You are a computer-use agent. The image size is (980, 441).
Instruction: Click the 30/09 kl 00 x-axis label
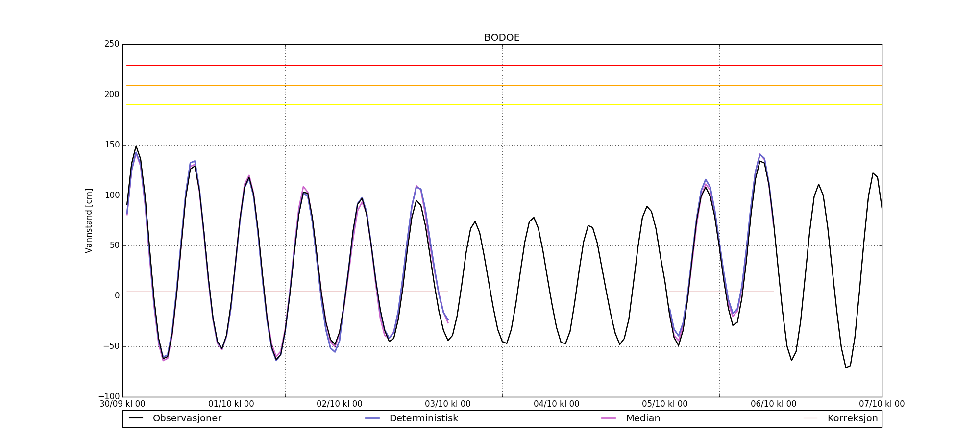click(x=122, y=404)
